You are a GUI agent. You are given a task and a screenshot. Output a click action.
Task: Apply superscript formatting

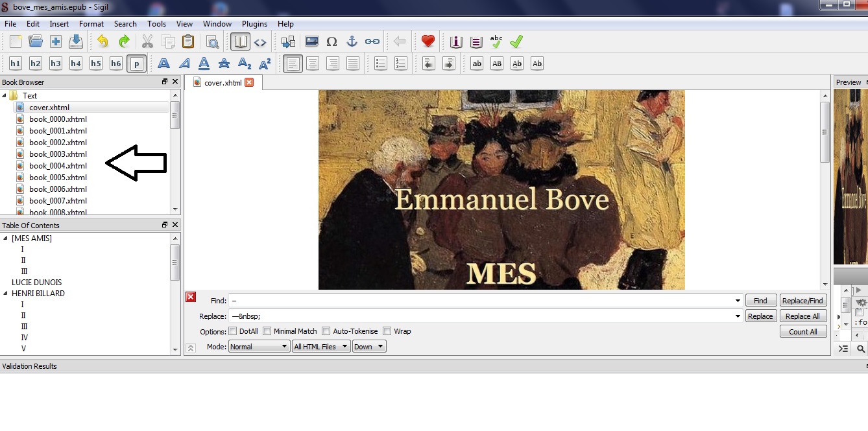(x=265, y=64)
